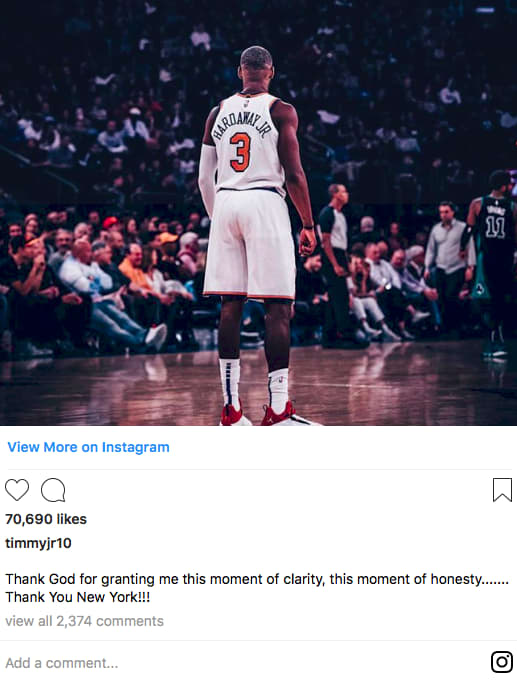The image size is (517, 682).
Task: Click the number 3 on the jersey
Action: tap(240, 152)
